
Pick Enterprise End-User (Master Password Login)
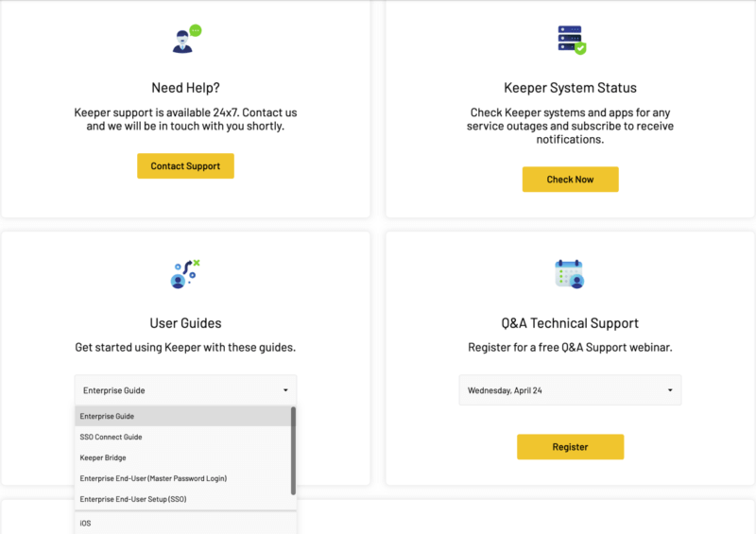tap(182, 478)
